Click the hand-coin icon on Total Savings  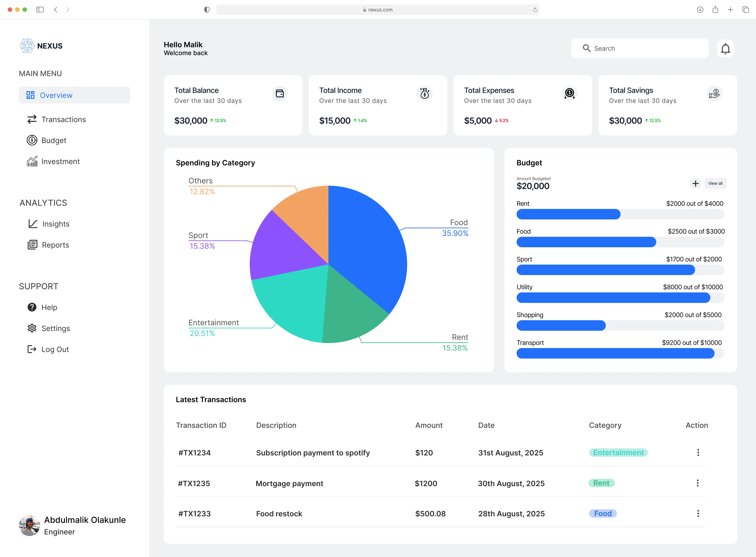(x=714, y=93)
